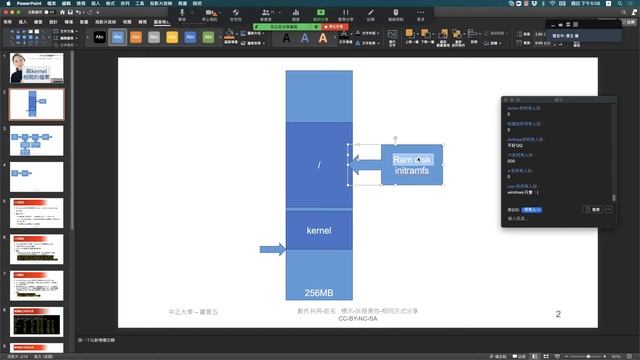
Task: Toggle the AutoSave switch
Action: pyautogui.click(x=49, y=12)
